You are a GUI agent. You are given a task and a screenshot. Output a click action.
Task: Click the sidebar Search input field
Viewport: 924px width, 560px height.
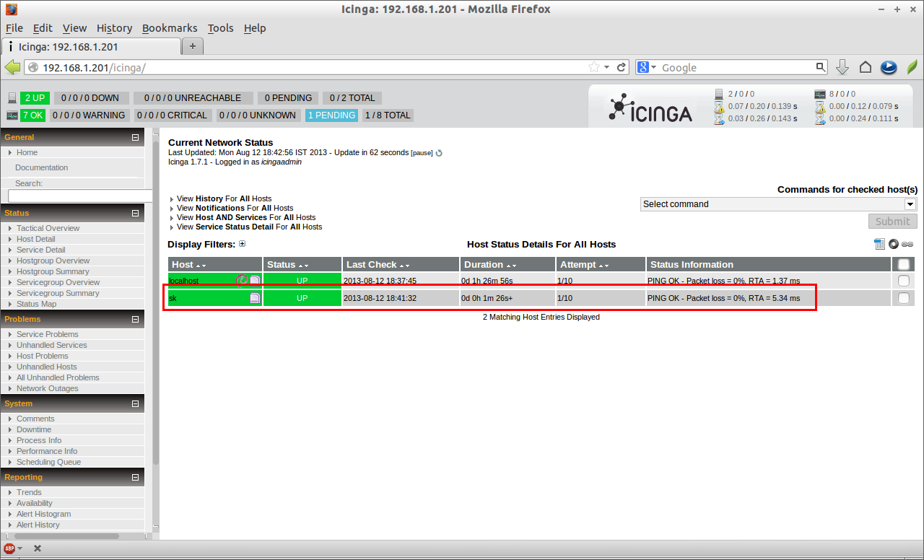point(80,196)
